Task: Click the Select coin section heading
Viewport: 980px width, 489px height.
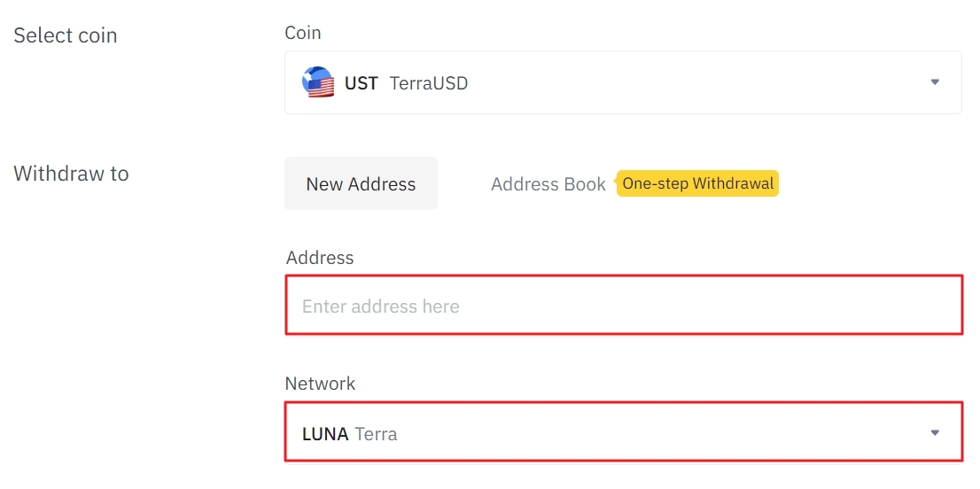Action: [x=66, y=35]
